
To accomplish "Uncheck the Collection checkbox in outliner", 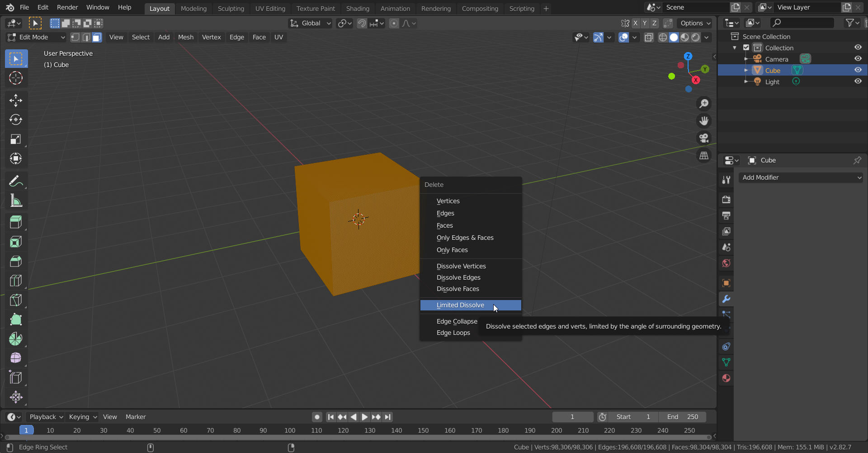I will tap(746, 48).
